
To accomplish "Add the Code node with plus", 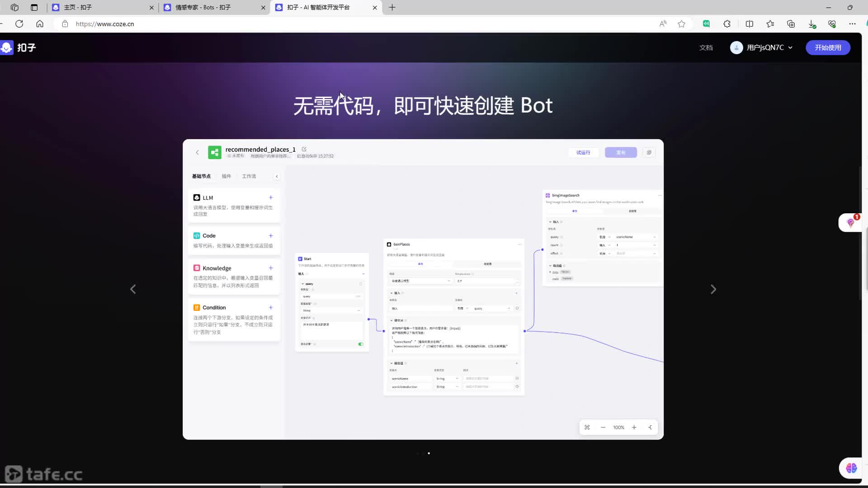I will click(x=271, y=235).
